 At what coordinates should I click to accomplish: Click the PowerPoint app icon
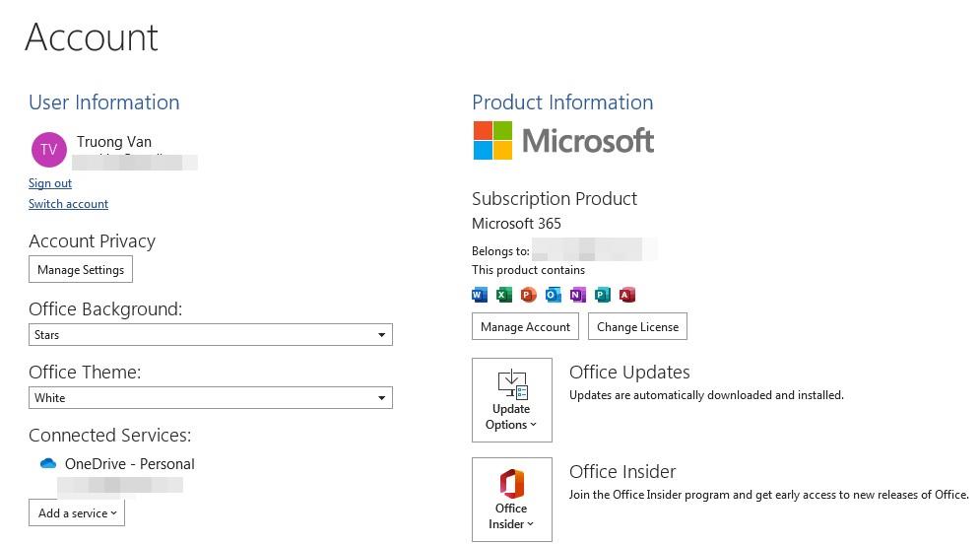coord(529,295)
